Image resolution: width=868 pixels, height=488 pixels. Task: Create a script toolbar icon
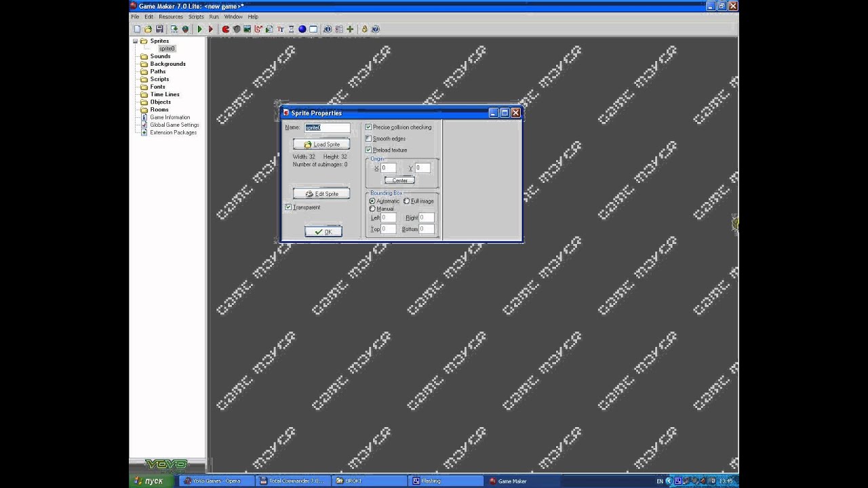pos(269,29)
